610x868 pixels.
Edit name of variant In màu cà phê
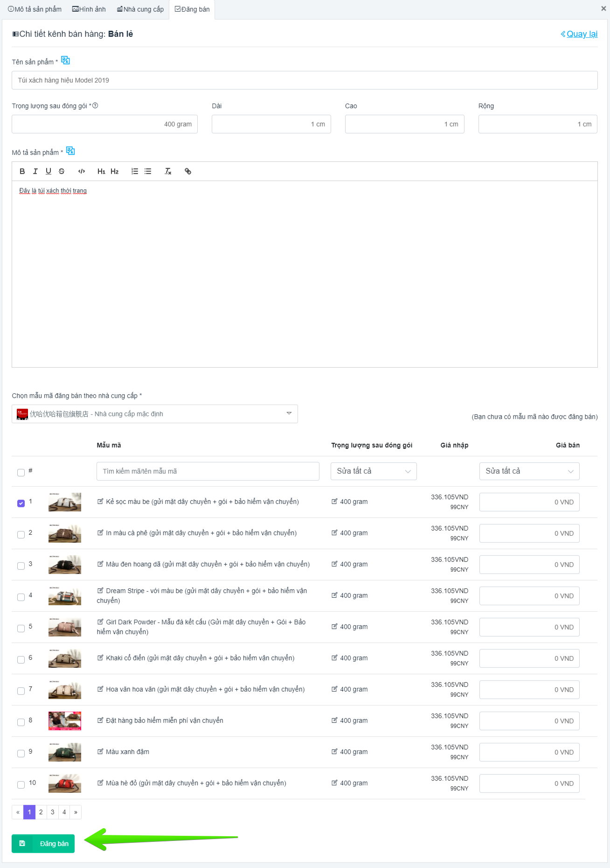[x=100, y=532]
